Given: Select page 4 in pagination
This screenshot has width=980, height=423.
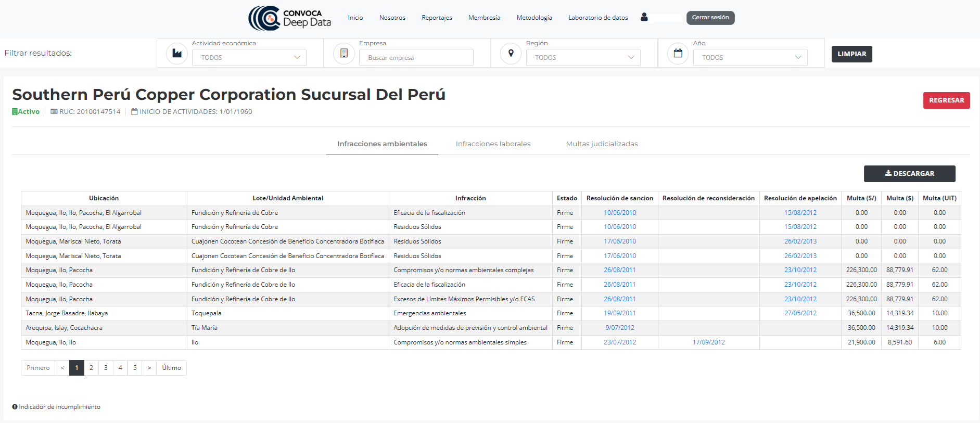Looking at the screenshot, I should click(x=120, y=368).
